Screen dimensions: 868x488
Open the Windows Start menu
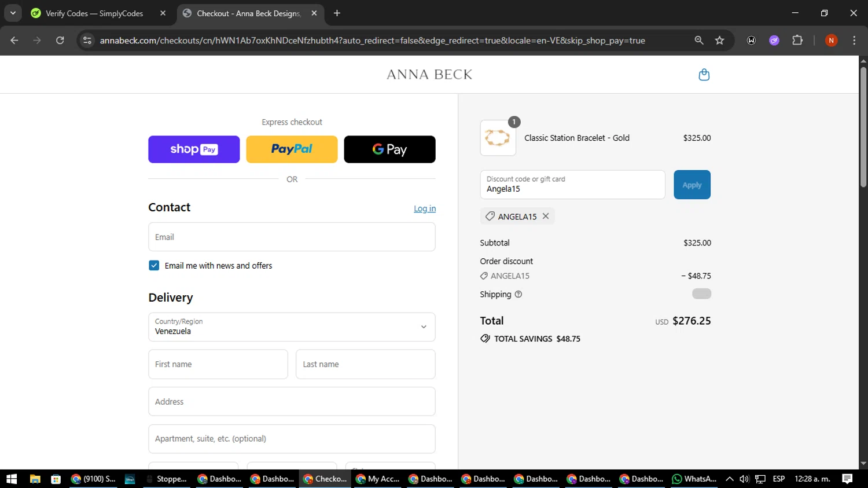(x=12, y=479)
